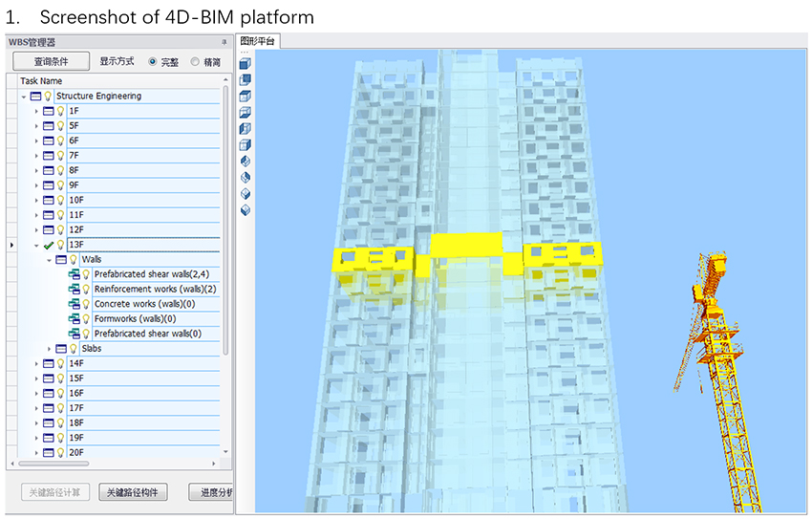
Task: Collapse the Walls tree node
Action: point(50,259)
